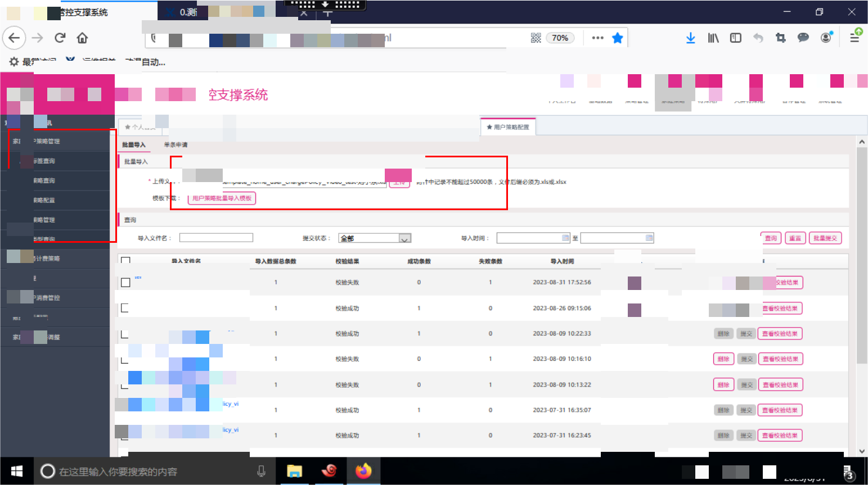This screenshot has height=485, width=868.
Task: Open File Explorer from the taskbar
Action: point(294,471)
